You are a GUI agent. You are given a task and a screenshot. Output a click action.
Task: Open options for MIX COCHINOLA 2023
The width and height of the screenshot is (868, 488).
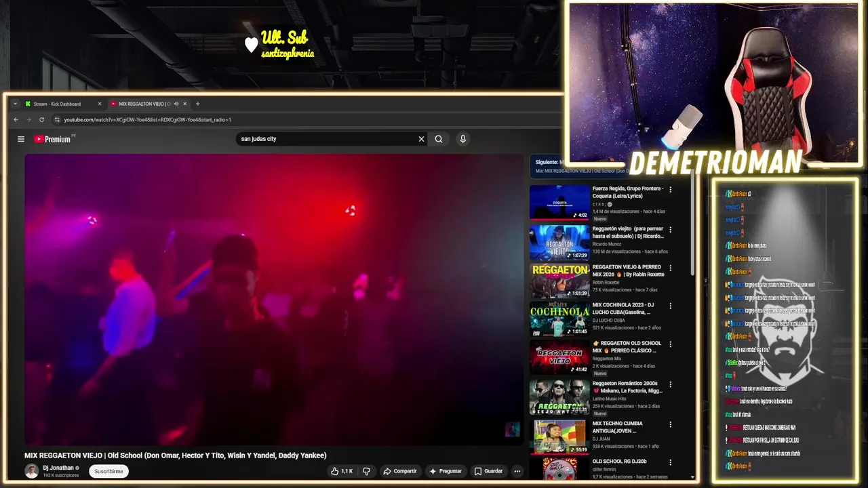click(671, 306)
